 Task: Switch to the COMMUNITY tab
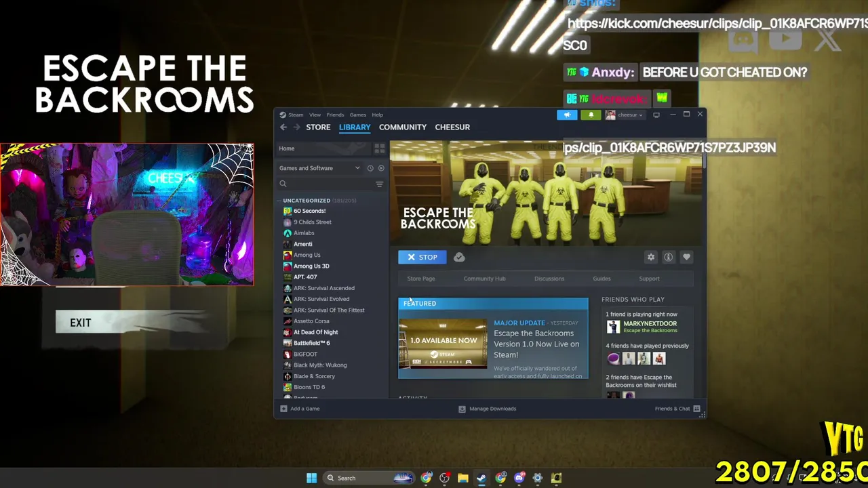click(403, 127)
